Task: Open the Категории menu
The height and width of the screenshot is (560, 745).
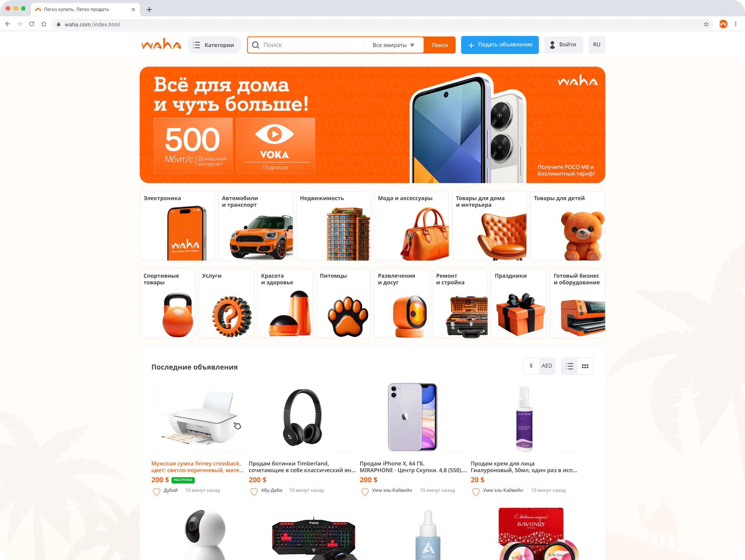Action: point(214,45)
